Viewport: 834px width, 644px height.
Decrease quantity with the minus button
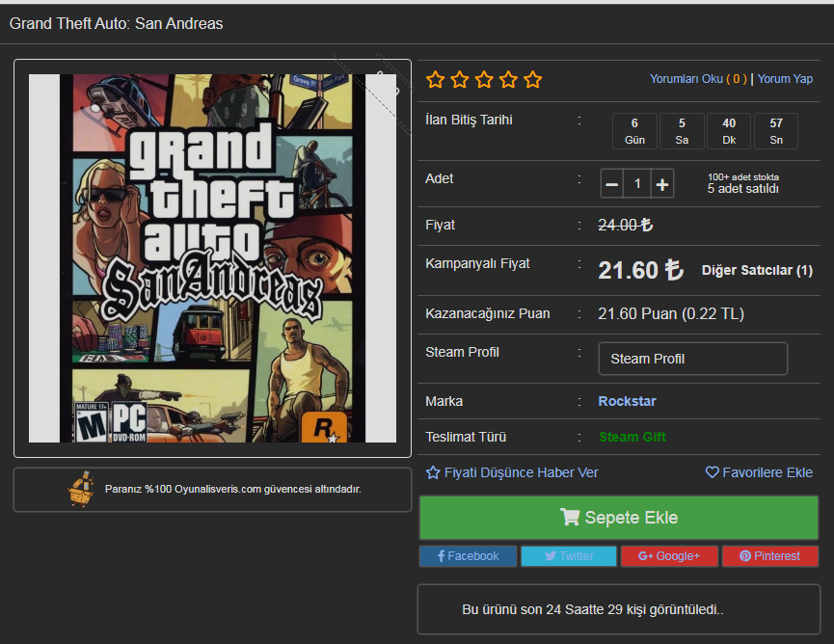[611, 184]
